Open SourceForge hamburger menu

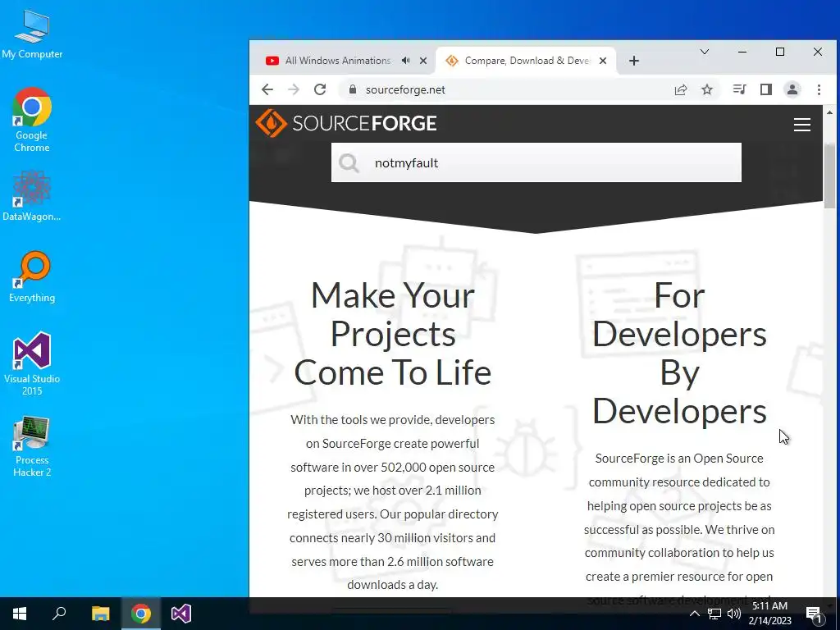tap(802, 125)
